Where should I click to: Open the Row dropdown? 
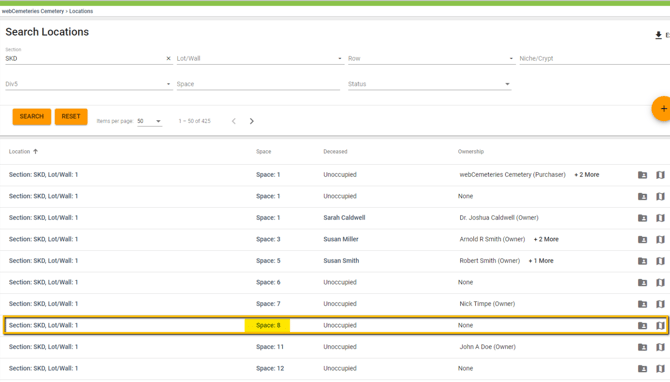[x=431, y=59]
